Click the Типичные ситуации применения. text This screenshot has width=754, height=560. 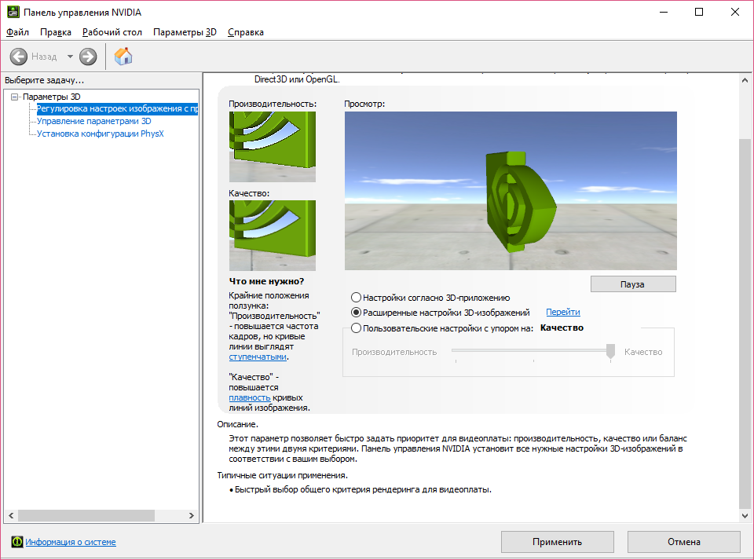click(x=282, y=475)
